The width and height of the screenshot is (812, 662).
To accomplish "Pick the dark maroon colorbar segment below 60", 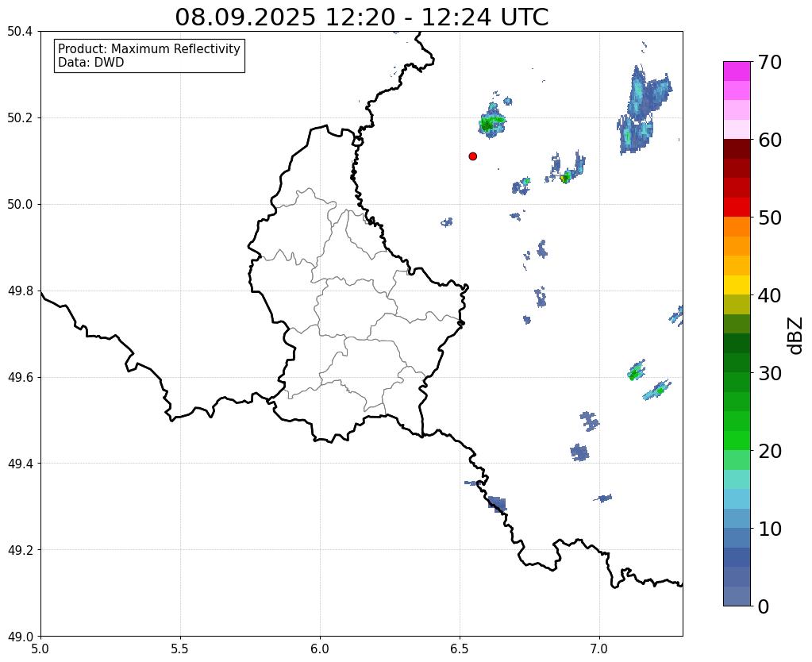I will click(x=737, y=149).
